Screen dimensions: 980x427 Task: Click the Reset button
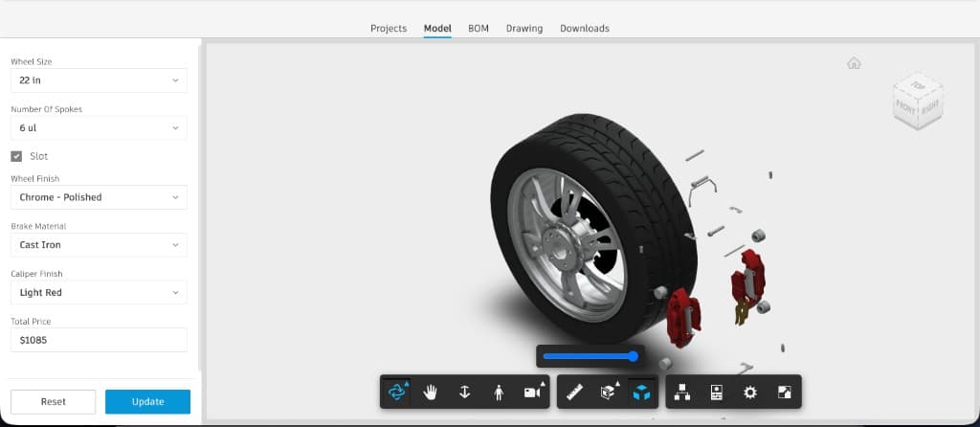54,401
